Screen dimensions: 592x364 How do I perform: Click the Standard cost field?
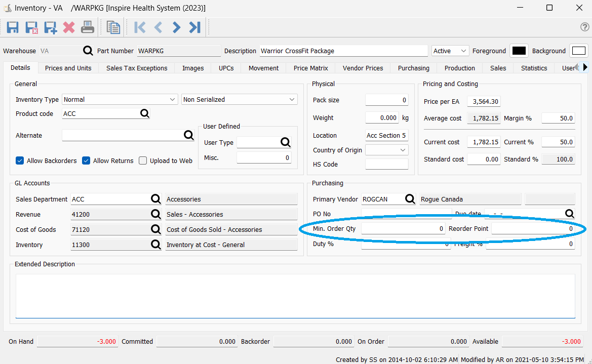click(484, 159)
